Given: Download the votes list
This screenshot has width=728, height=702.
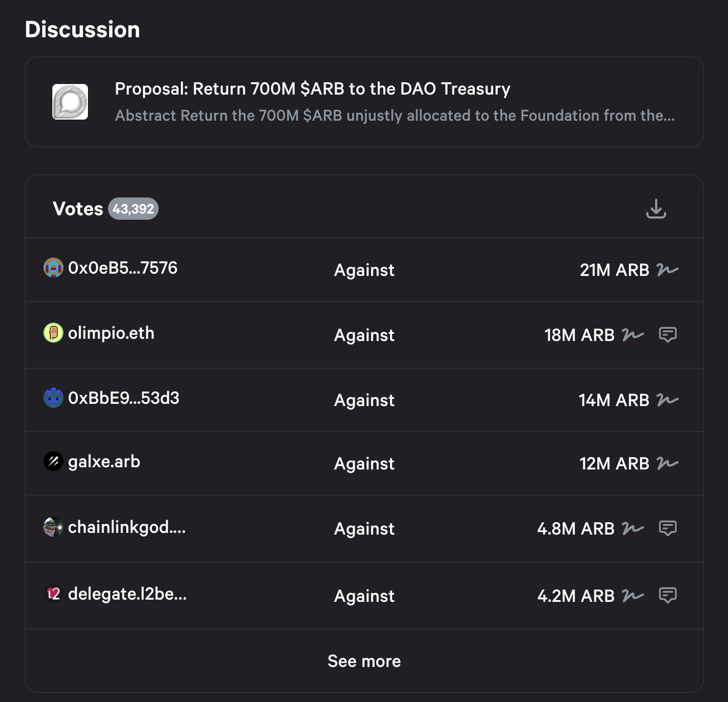Looking at the screenshot, I should tap(656, 209).
